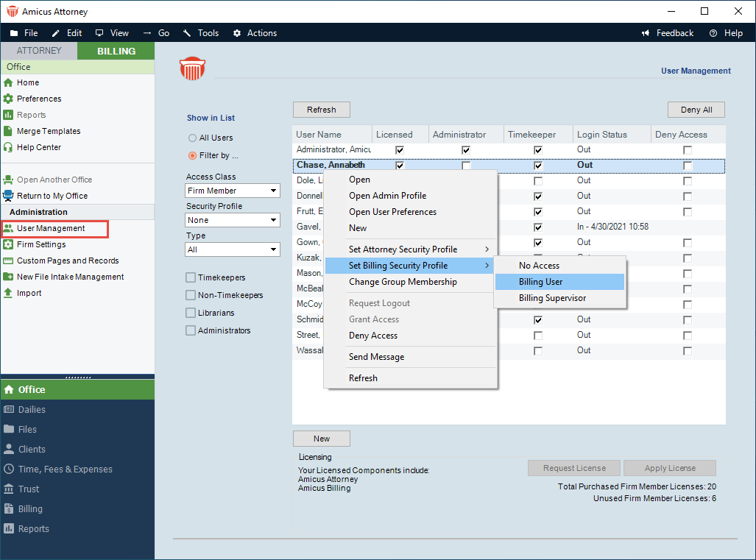756x560 pixels.
Task: Choose Billing Supervisor from submenu
Action: 559,298
